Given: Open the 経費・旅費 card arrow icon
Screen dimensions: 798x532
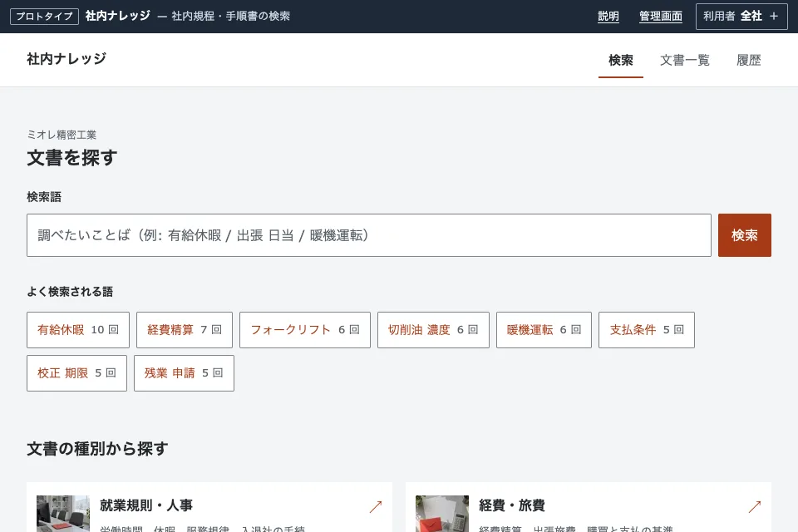Looking at the screenshot, I should pos(755,506).
